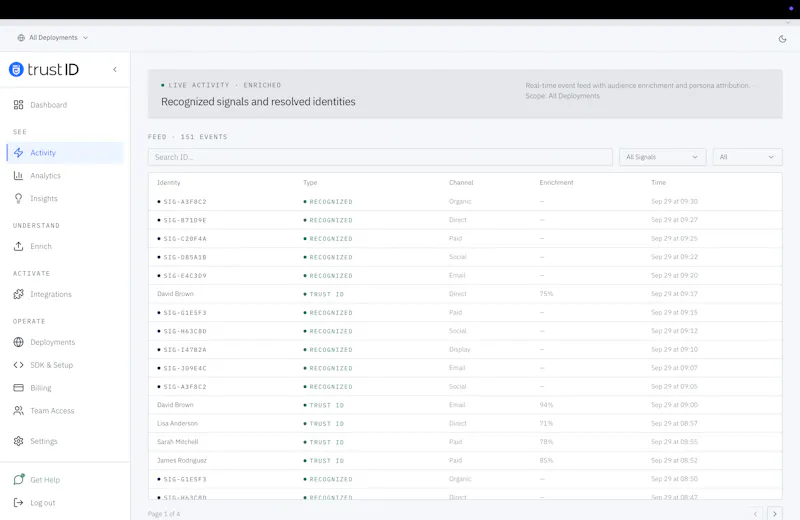Click Log out link
The height and width of the screenshot is (520, 800).
(x=42, y=503)
